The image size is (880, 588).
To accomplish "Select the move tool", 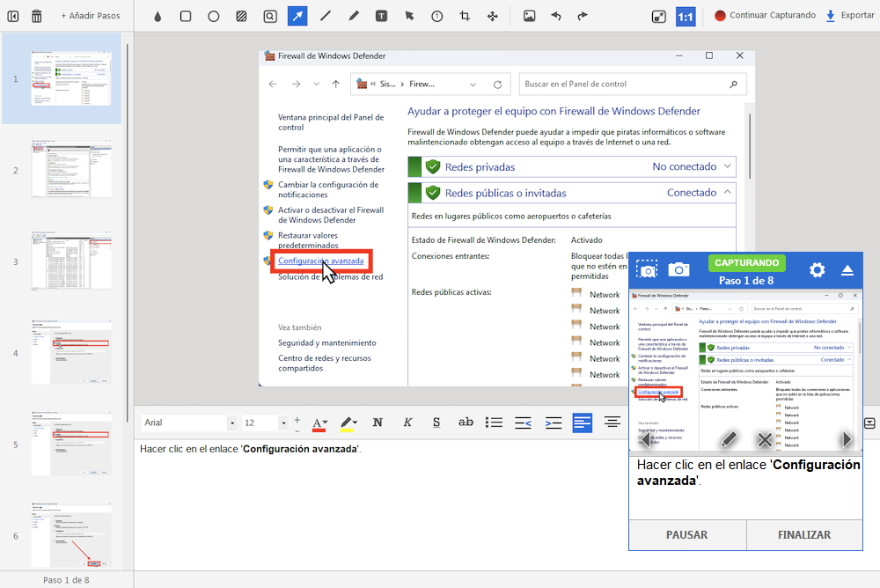I will 493,17.
